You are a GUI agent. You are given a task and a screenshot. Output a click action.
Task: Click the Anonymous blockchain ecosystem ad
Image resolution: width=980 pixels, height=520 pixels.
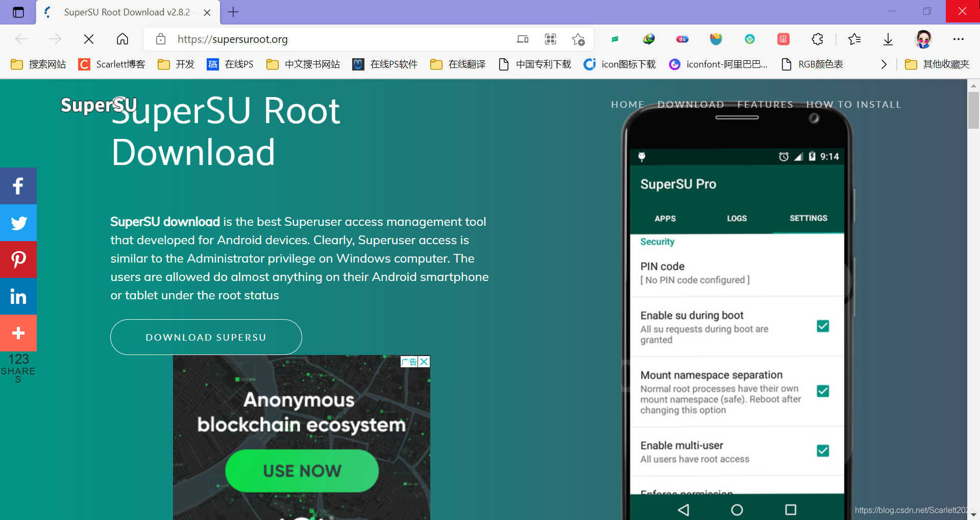(x=301, y=412)
